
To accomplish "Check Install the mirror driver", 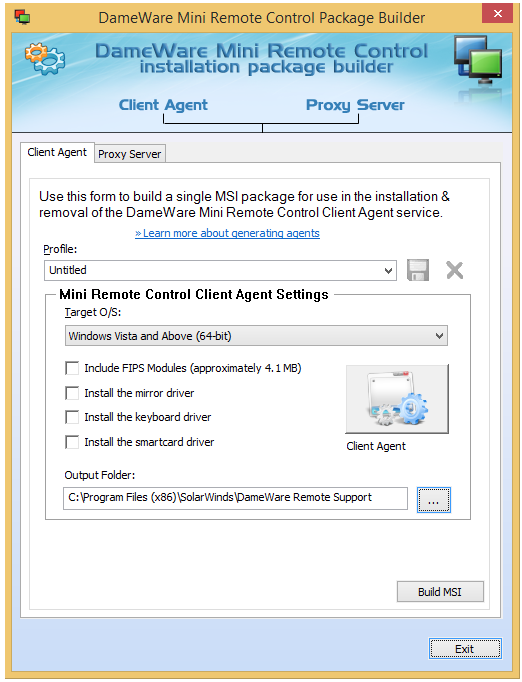I will click(72, 393).
